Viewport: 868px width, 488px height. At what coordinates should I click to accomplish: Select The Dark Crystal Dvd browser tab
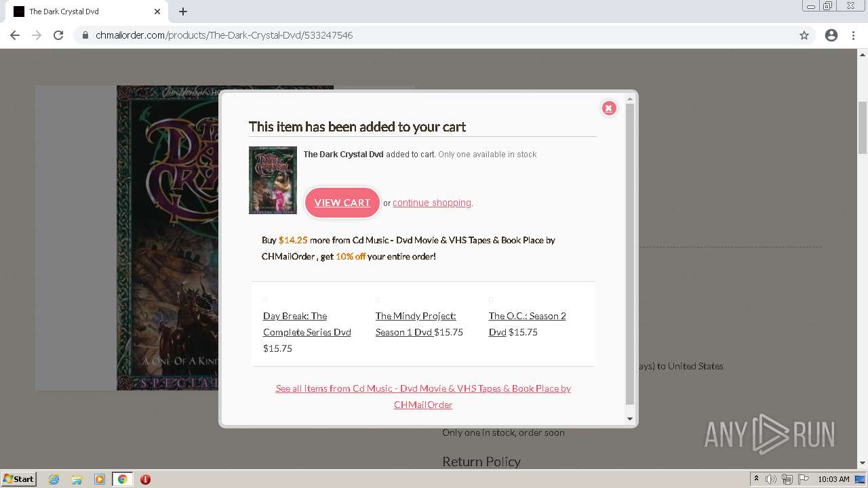point(85,12)
